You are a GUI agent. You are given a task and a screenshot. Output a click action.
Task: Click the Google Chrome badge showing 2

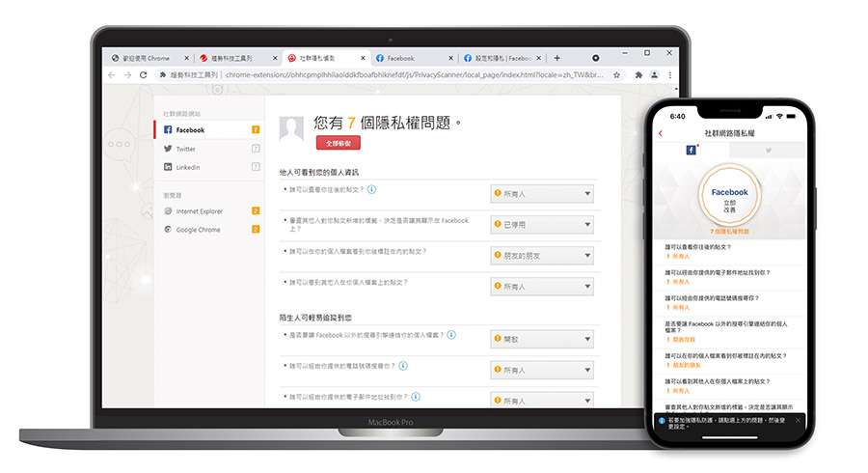256,230
